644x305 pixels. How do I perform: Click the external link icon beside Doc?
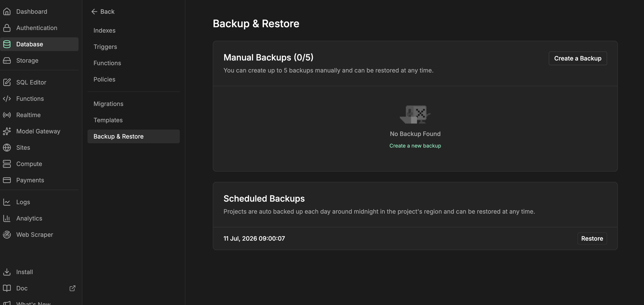pos(72,288)
